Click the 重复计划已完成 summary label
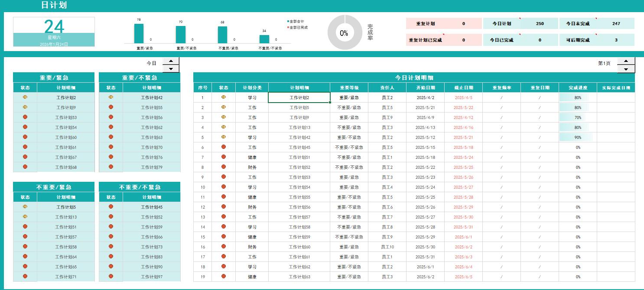The image size is (644, 290). [x=425, y=40]
